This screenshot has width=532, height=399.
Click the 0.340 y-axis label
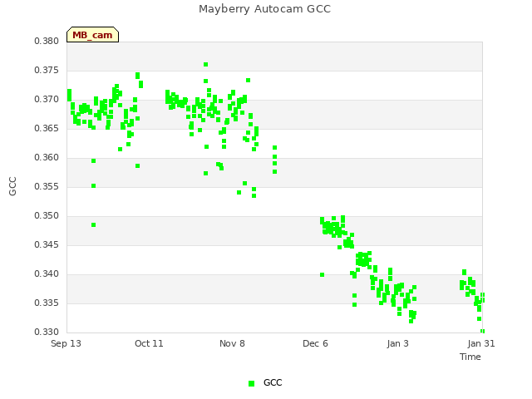tap(47, 273)
